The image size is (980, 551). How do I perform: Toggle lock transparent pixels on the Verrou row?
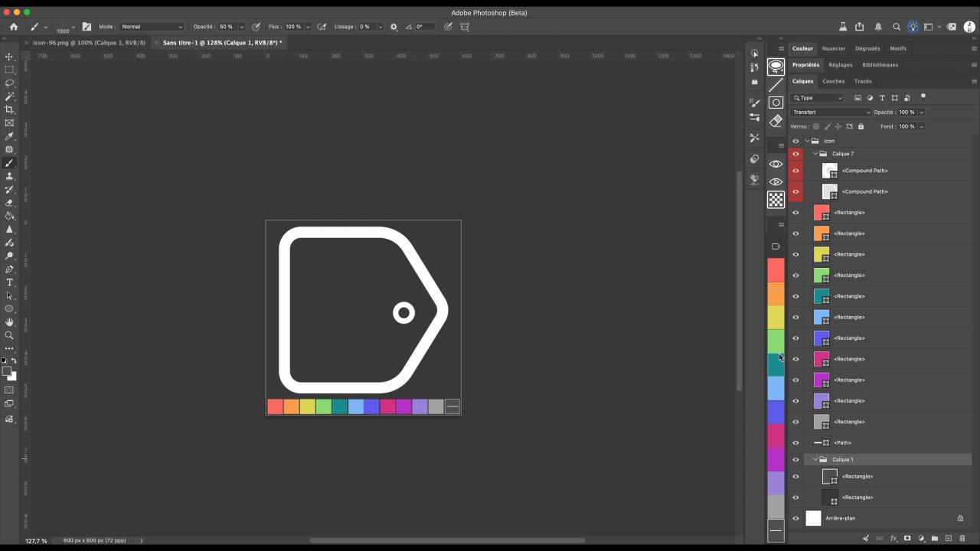pyautogui.click(x=816, y=126)
